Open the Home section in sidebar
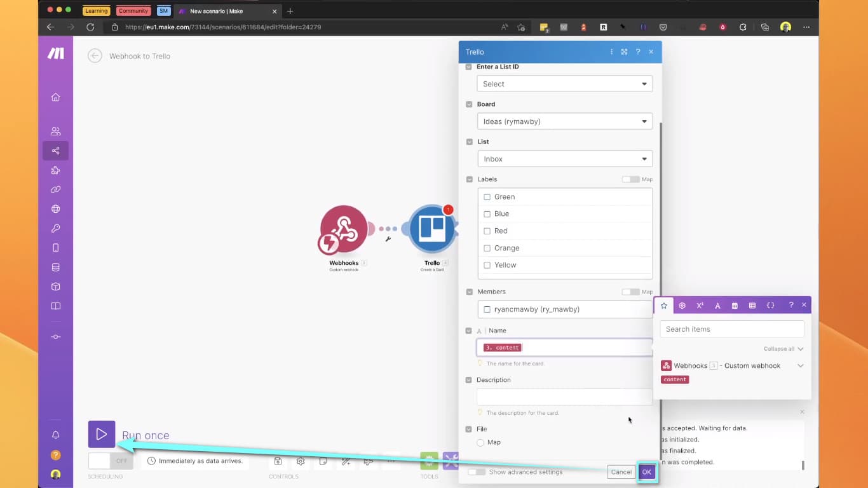Image resolution: width=868 pixels, height=488 pixels. click(56, 97)
